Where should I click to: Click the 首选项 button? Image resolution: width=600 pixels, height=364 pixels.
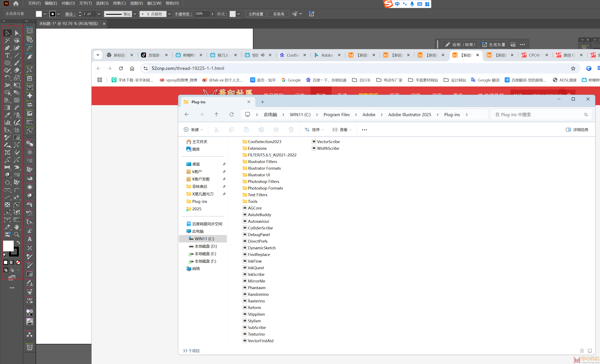[x=279, y=14]
